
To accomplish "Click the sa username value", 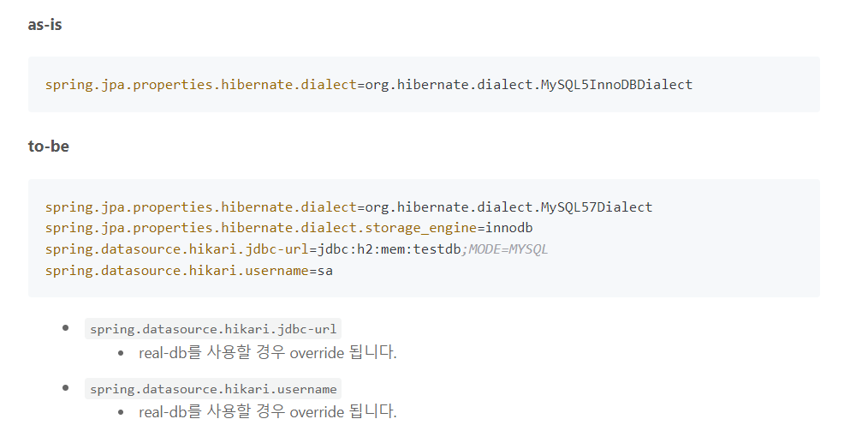I will [x=325, y=271].
